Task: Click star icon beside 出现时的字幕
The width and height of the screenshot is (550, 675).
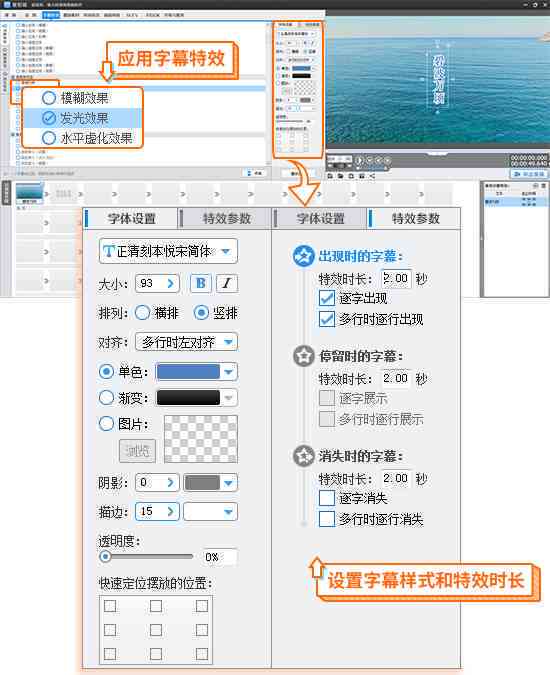Action: pyautogui.click(x=304, y=256)
